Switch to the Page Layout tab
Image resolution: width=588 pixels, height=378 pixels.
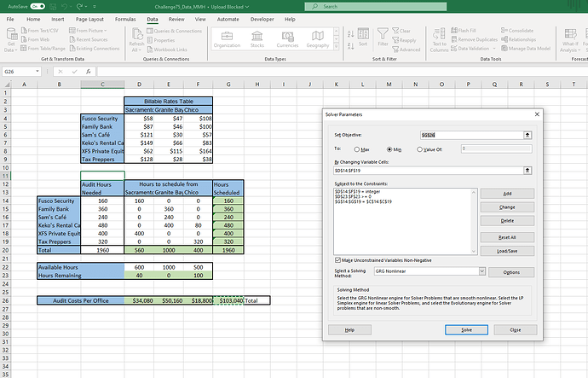(89, 19)
